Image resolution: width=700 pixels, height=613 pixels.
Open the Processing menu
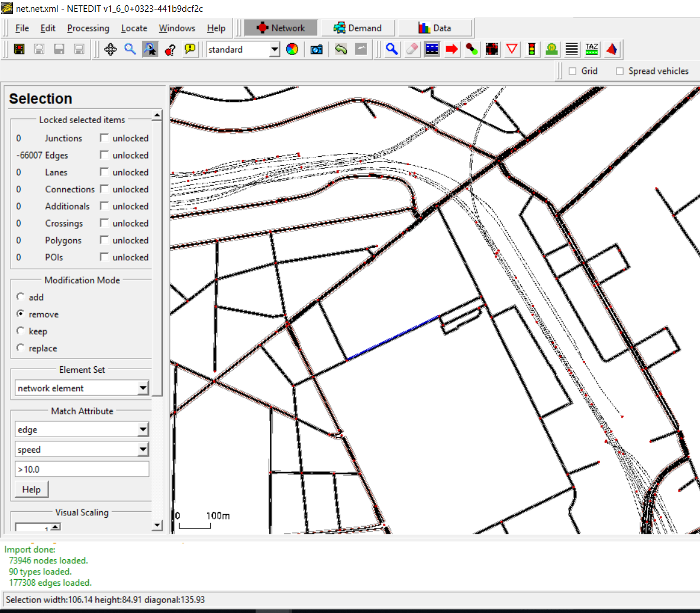tap(88, 28)
